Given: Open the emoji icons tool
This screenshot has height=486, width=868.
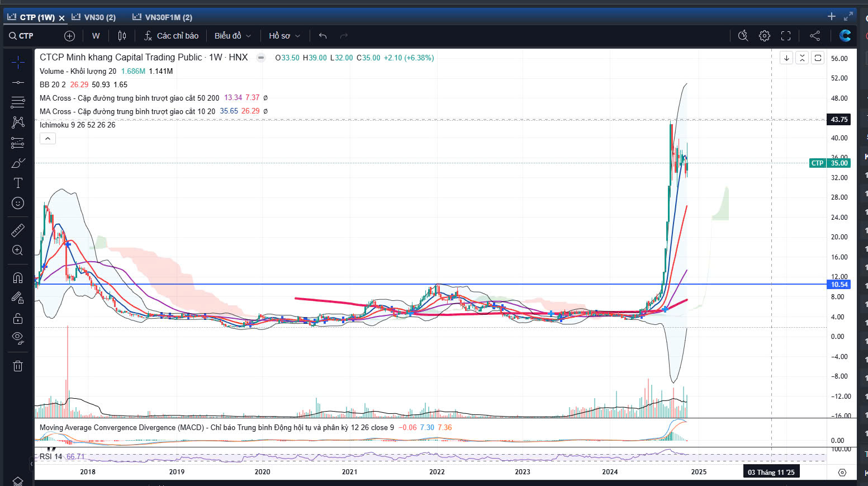Looking at the screenshot, I should click(18, 203).
